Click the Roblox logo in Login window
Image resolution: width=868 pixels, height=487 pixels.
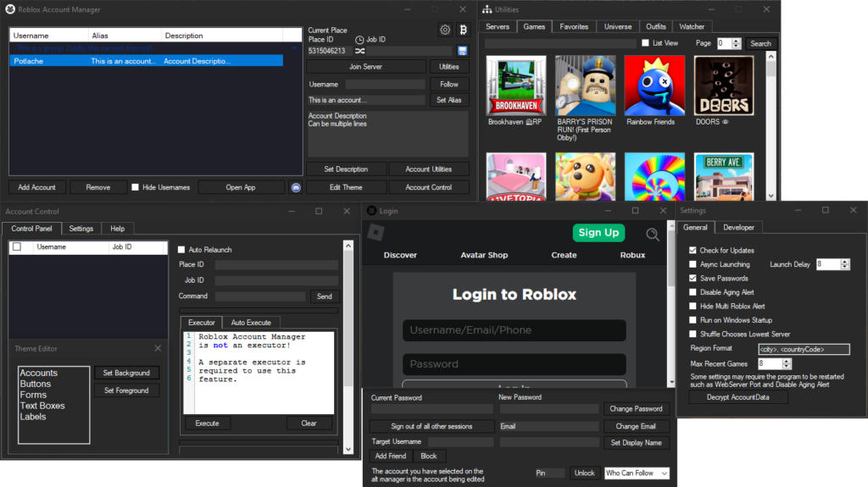point(376,232)
